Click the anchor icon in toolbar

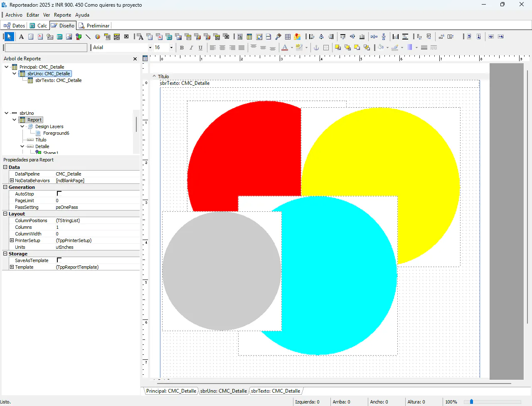[316, 47]
